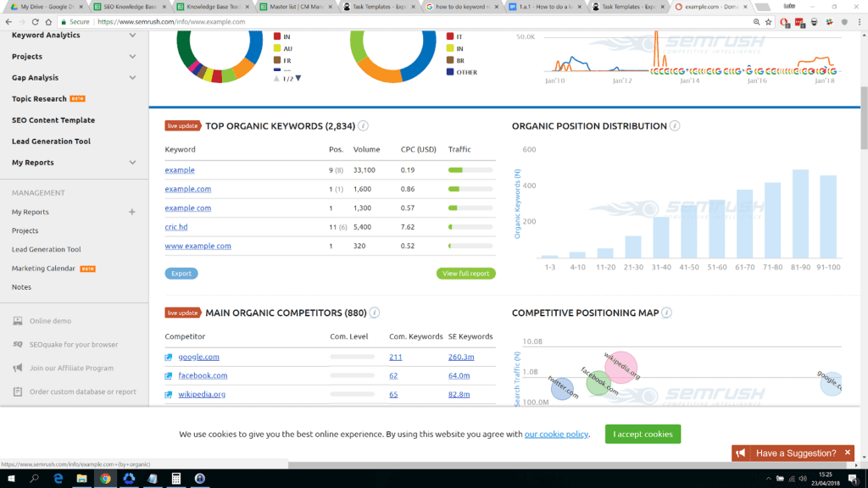Click the horizontal scrollbar at page bottom
The height and width of the screenshot is (488, 868).
click(573, 465)
